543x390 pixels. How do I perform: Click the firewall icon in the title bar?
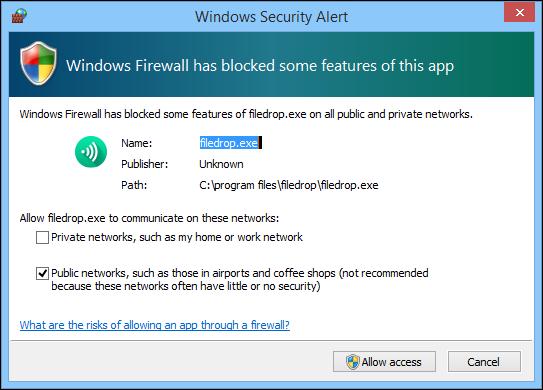click(x=19, y=16)
